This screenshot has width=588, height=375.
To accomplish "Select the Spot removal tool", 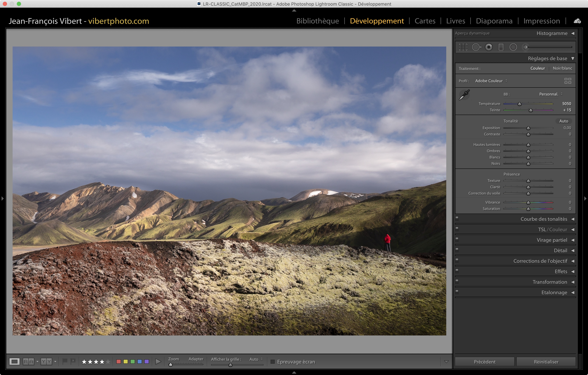I will pyautogui.click(x=476, y=47).
